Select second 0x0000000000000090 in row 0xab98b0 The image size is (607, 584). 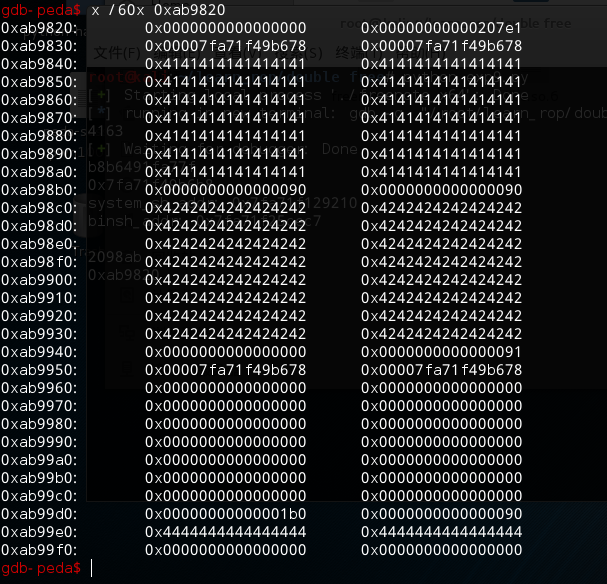pos(441,190)
